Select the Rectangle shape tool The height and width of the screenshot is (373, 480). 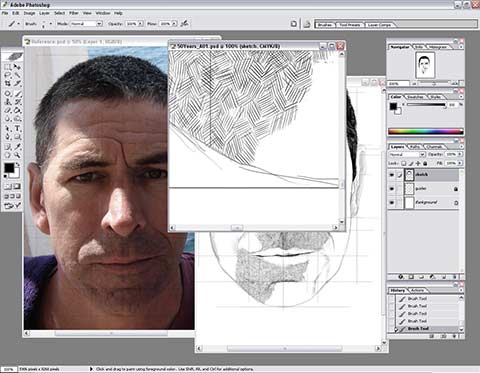pyautogui.click(x=17, y=137)
